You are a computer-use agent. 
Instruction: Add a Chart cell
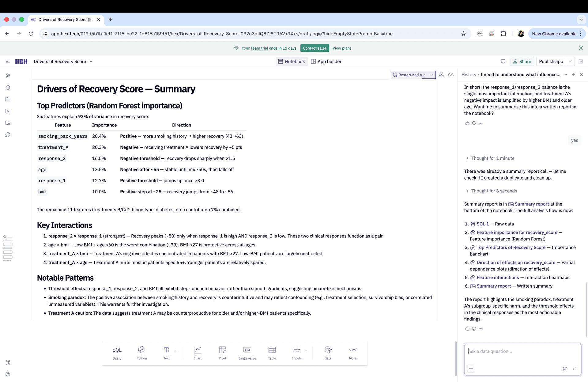(198, 353)
